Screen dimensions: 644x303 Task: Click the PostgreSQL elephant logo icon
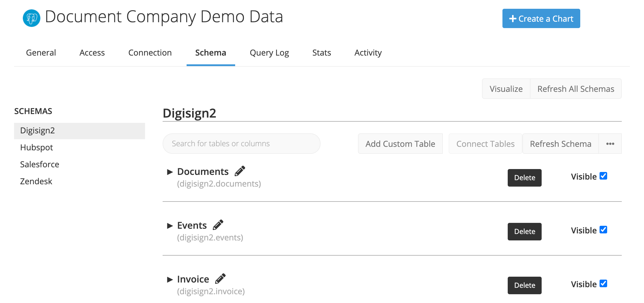click(x=32, y=18)
